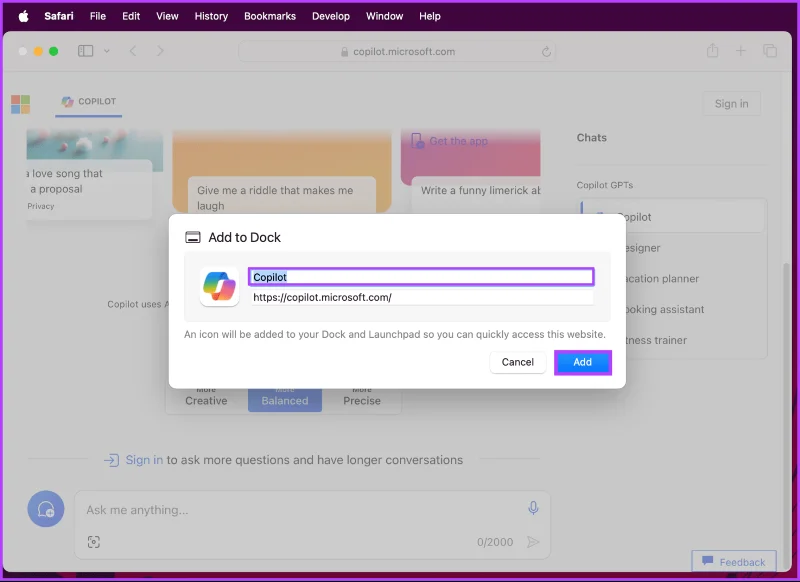Open the Edit menu

coord(131,16)
